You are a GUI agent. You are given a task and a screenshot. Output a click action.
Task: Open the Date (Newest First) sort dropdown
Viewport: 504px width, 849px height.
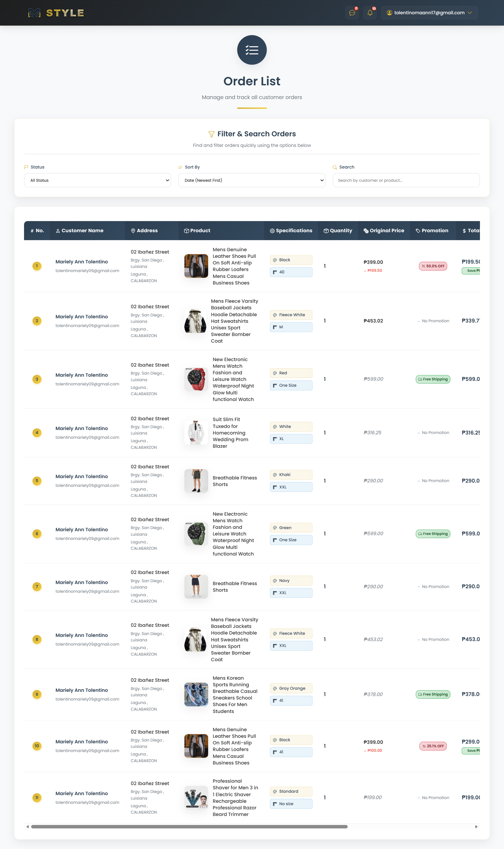[x=252, y=180]
